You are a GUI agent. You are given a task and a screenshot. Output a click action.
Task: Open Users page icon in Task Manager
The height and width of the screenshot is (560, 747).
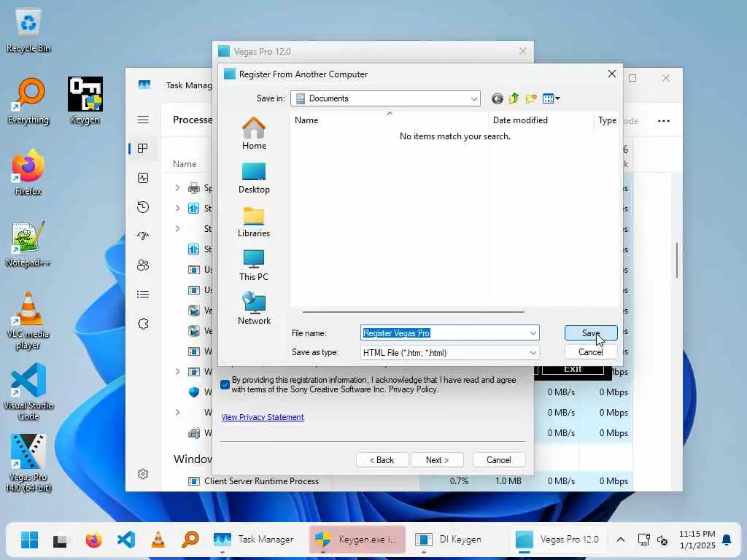click(143, 265)
